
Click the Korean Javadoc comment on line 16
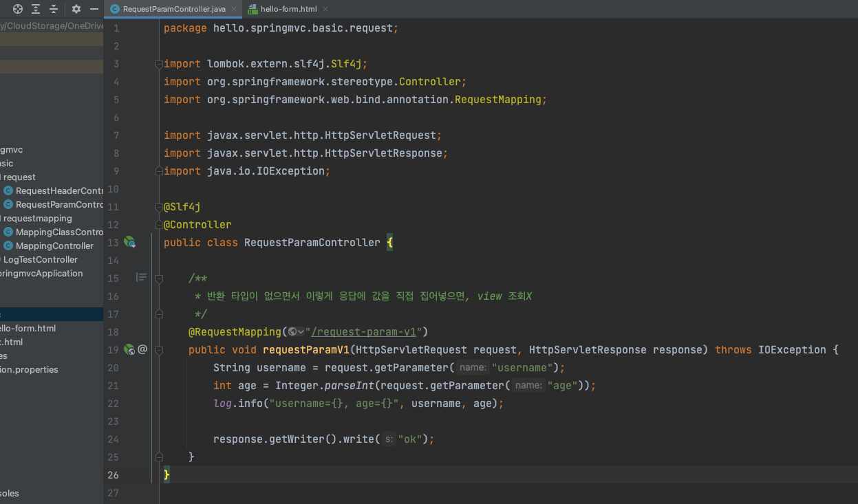coord(363,296)
